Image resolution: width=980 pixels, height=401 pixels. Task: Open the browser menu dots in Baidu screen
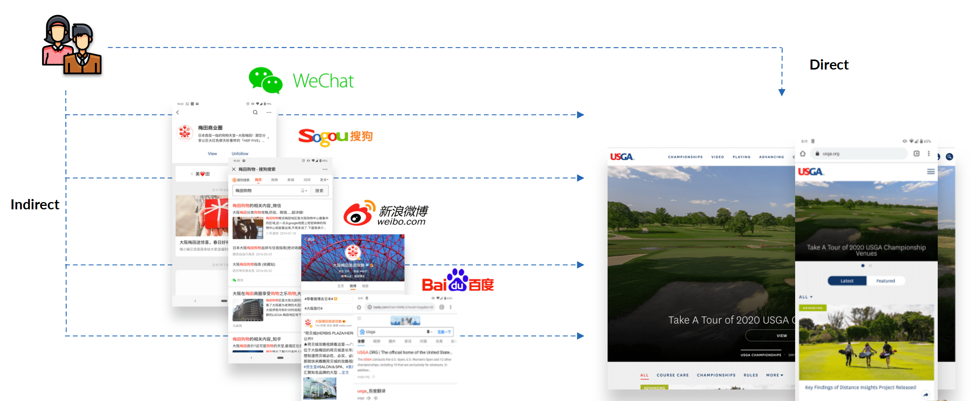(x=451, y=307)
